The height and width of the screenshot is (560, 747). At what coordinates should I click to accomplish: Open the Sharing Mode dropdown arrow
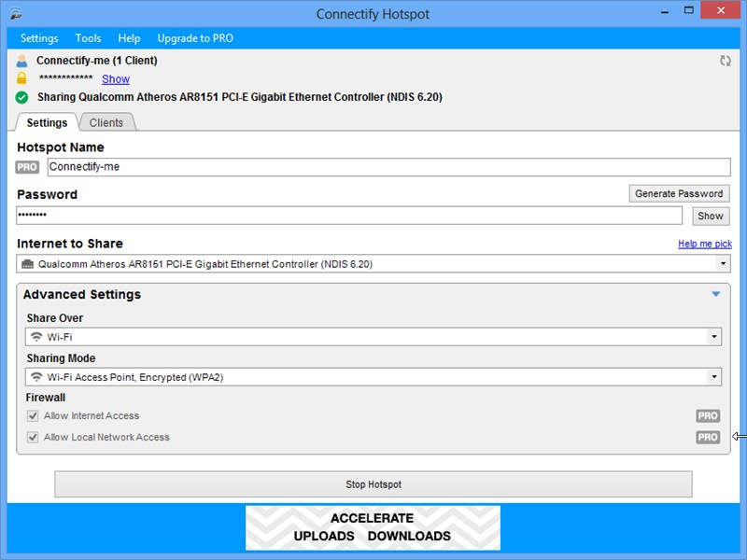coord(714,377)
